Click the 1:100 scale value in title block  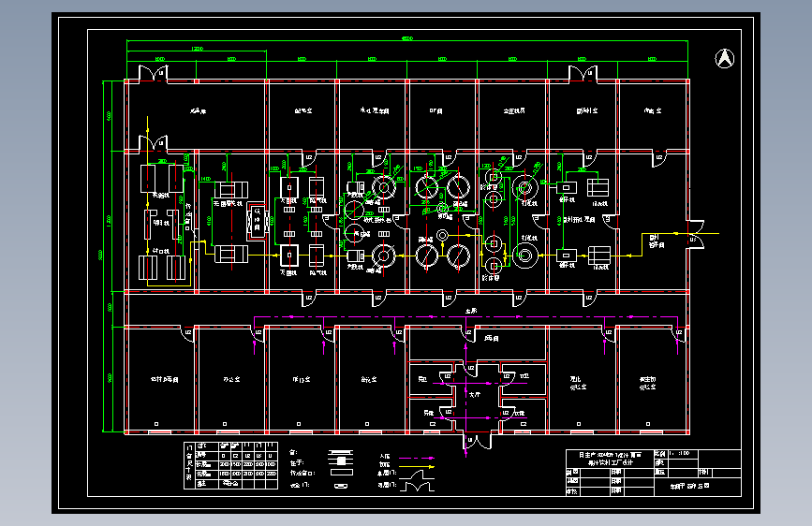[679, 453]
